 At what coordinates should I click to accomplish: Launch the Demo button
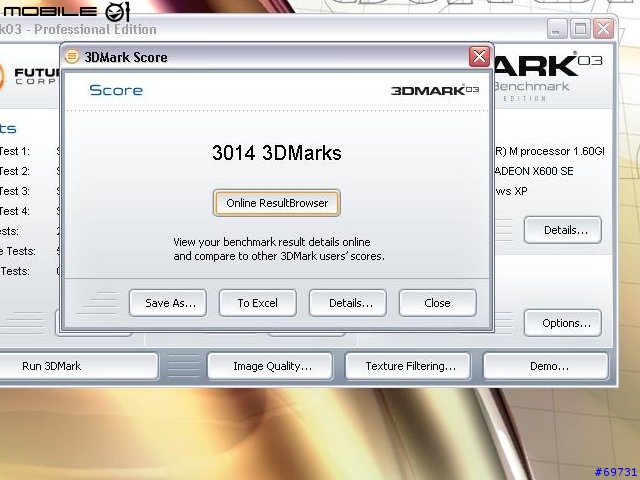(546, 366)
